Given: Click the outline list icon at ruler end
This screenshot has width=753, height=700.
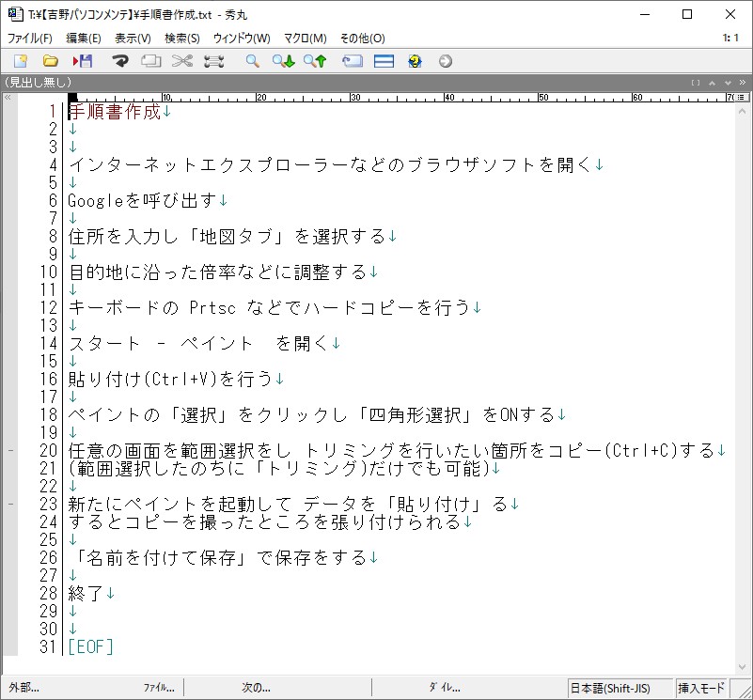Looking at the screenshot, I should pyautogui.click(x=741, y=98).
